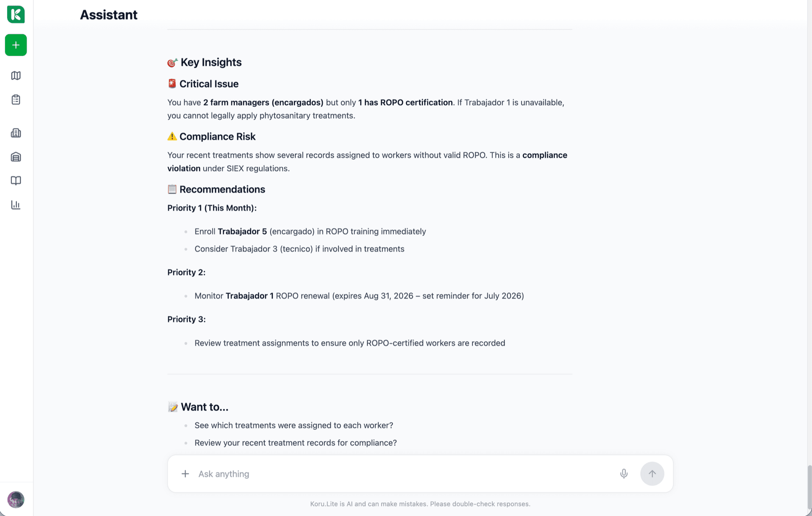Click the Assistant page title
The width and height of the screenshot is (812, 516).
click(x=108, y=14)
